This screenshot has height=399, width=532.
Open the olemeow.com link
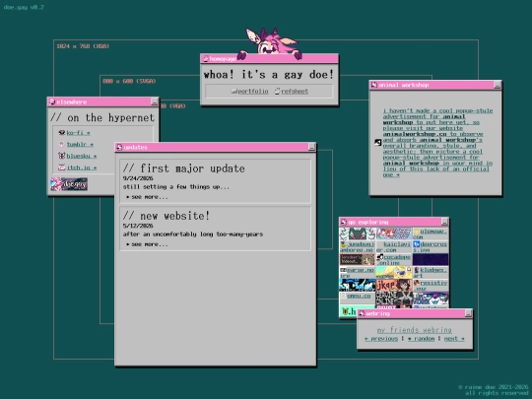(x=431, y=234)
